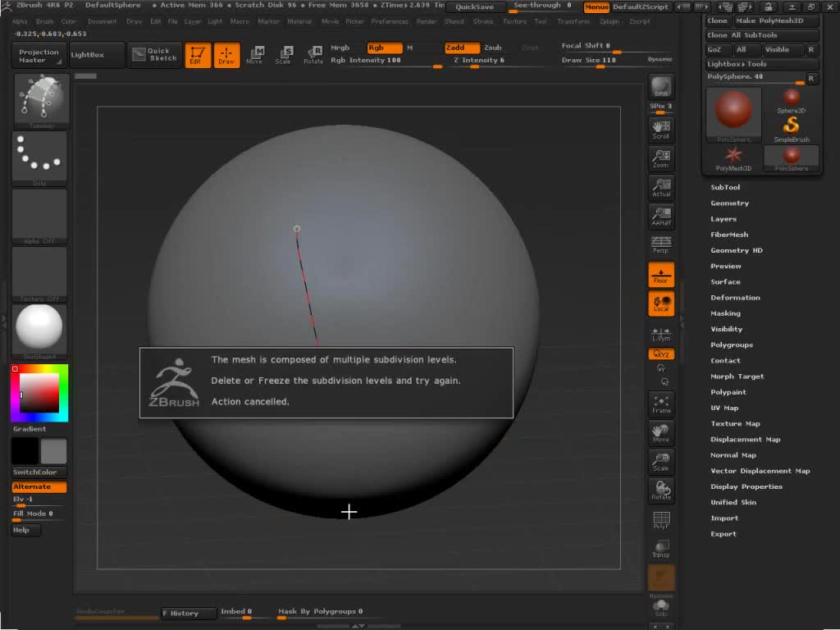The image size is (840, 630).
Task: Toggle the Floor grid button
Action: 661,275
